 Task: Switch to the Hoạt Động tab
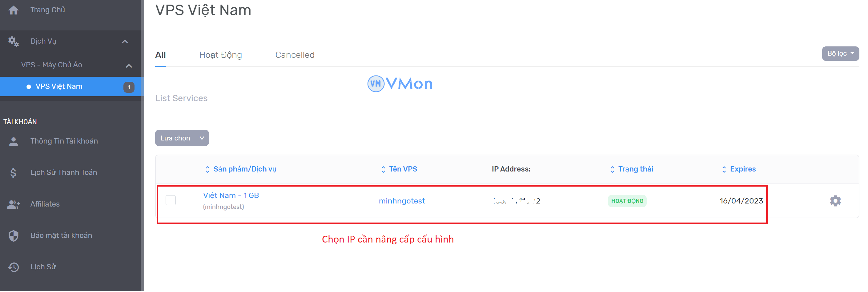(x=221, y=54)
